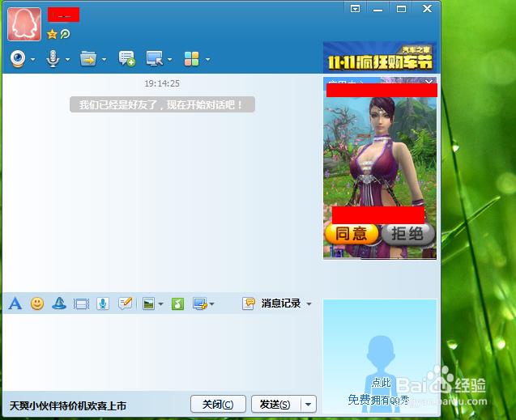Click the yellow star level icon
Image resolution: width=516 pixels, height=420 pixels.
tap(52, 34)
